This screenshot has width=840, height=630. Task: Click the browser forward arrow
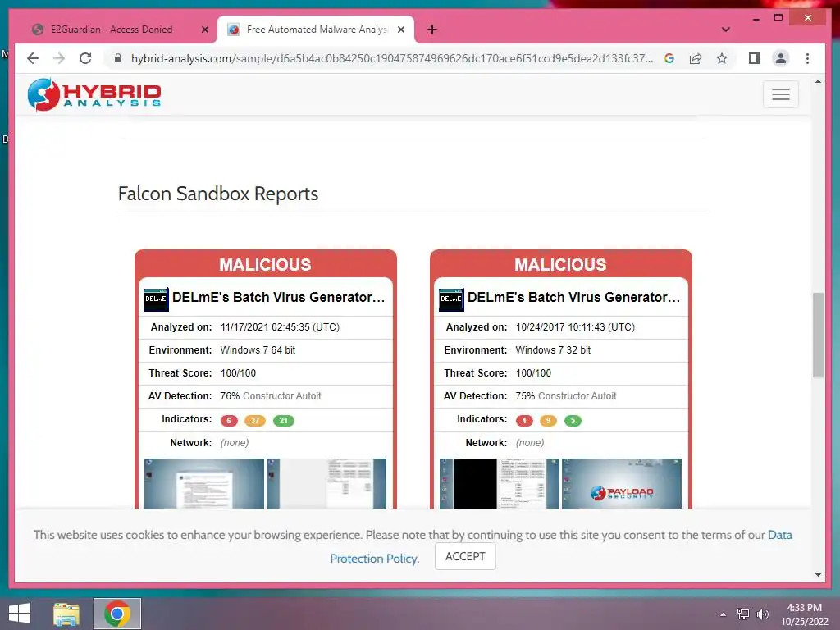(59, 58)
